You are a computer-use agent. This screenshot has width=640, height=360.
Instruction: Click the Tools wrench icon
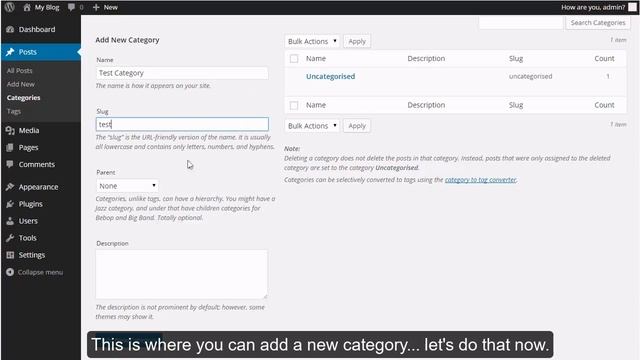click(x=10, y=238)
